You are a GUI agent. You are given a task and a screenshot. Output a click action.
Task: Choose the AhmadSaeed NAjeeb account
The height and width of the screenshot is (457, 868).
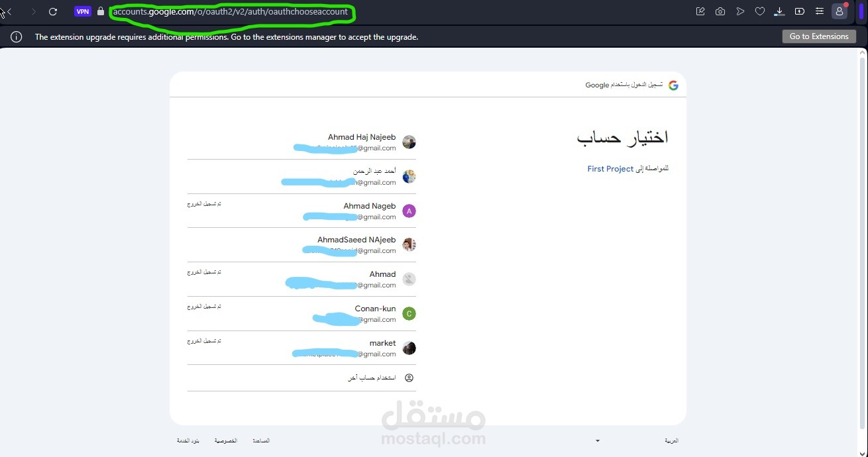point(301,245)
